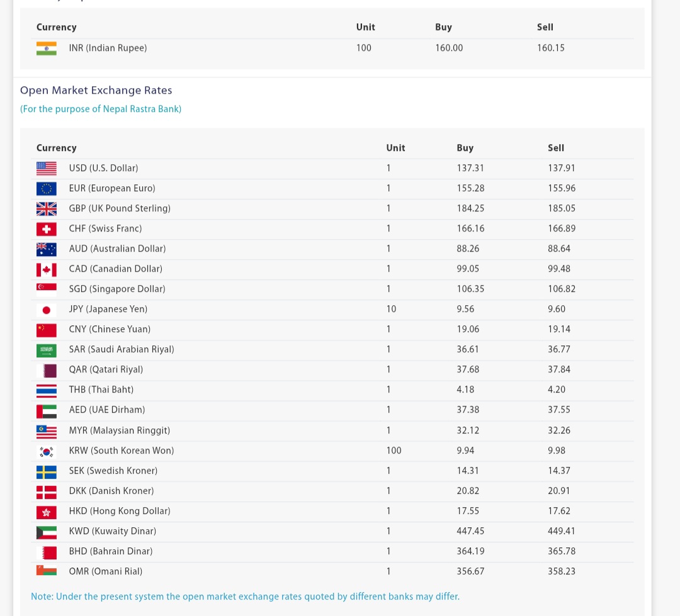Image resolution: width=680 pixels, height=616 pixels.
Task: Click the European Union flag icon
Action: 47,189
